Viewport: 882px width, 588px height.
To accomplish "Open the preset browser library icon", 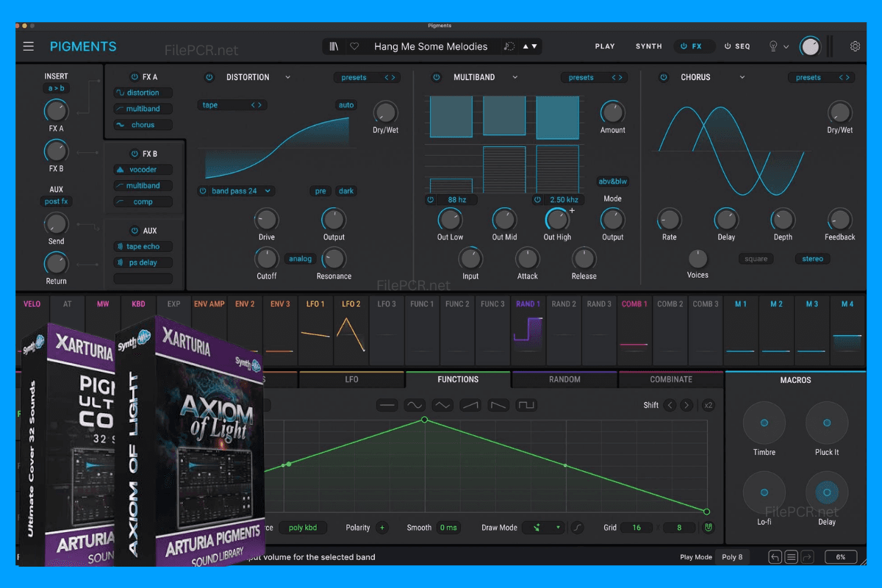I will coord(334,46).
